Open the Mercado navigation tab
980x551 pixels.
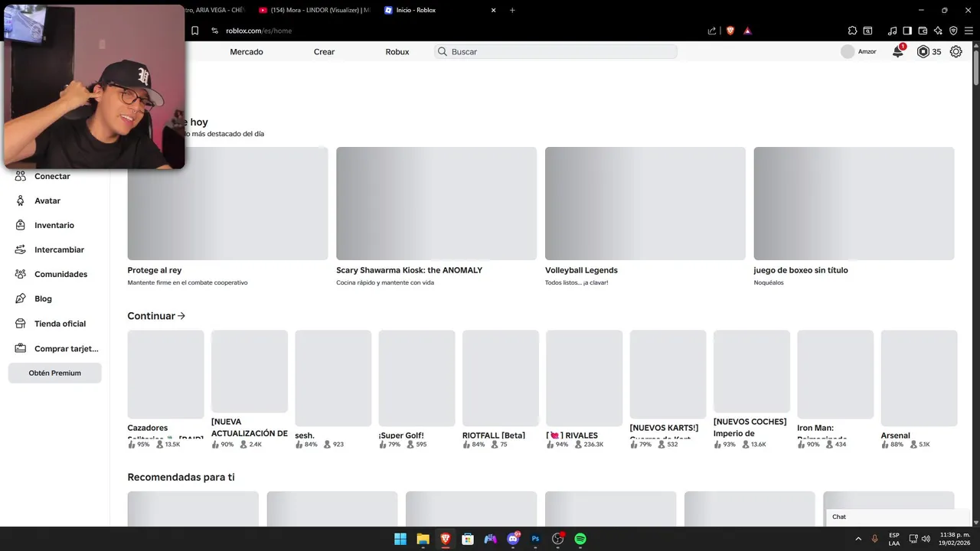tap(247, 52)
